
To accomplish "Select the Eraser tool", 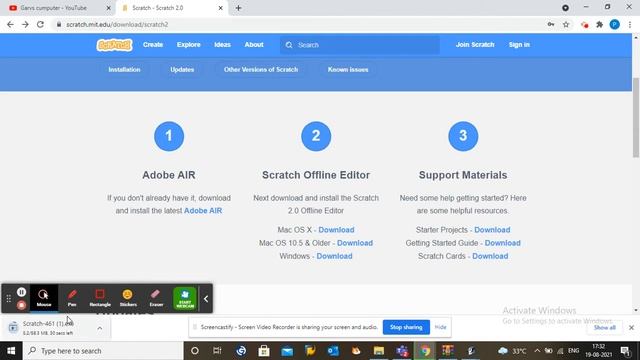I will [x=156, y=298].
